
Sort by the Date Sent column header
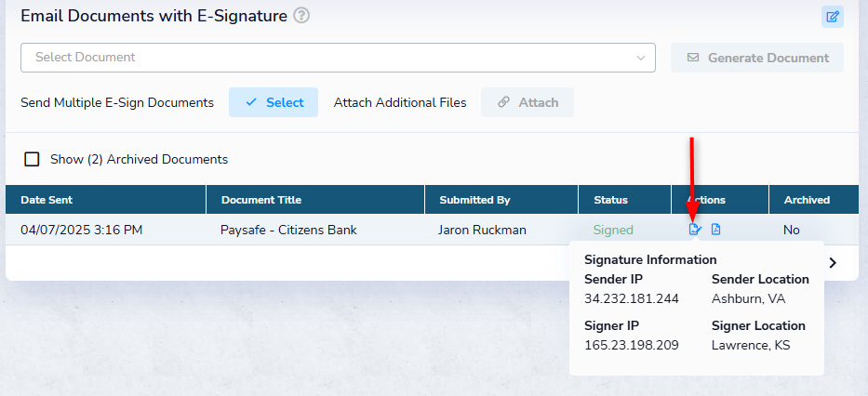point(47,200)
